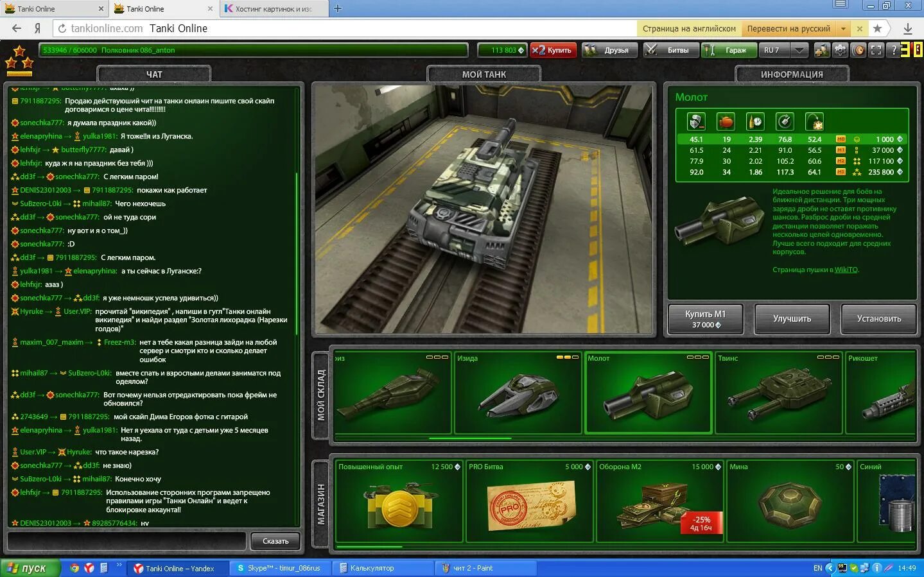
Task: Select Повышенный опыт shop item
Action: click(399, 501)
